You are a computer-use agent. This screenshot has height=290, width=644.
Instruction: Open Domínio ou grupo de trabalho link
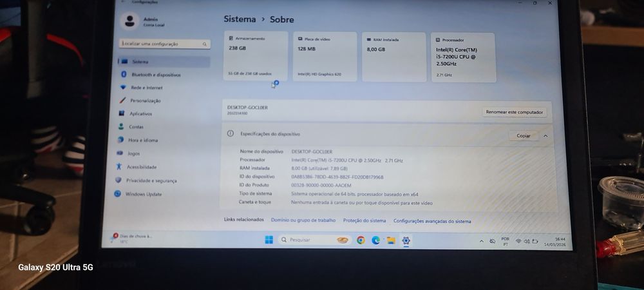click(x=303, y=220)
